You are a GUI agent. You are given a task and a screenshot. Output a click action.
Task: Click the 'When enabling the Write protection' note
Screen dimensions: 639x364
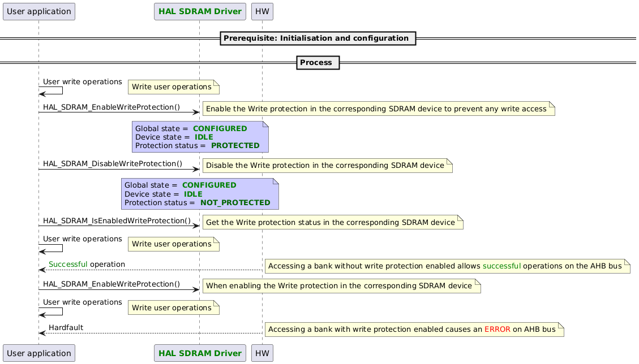[x=341, y=286]
